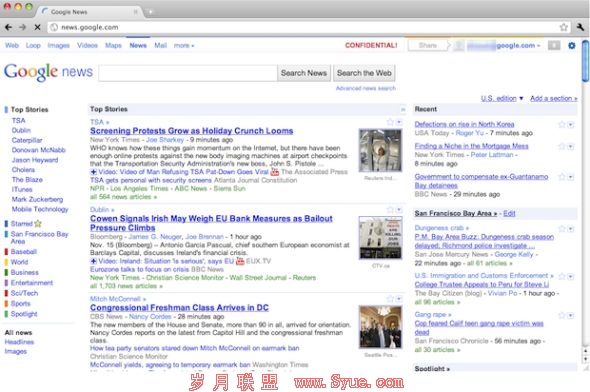Open dropdown for Defections North Korea item
The width and height of the screenshot is (590, 392).
click(x=571, y=125)
